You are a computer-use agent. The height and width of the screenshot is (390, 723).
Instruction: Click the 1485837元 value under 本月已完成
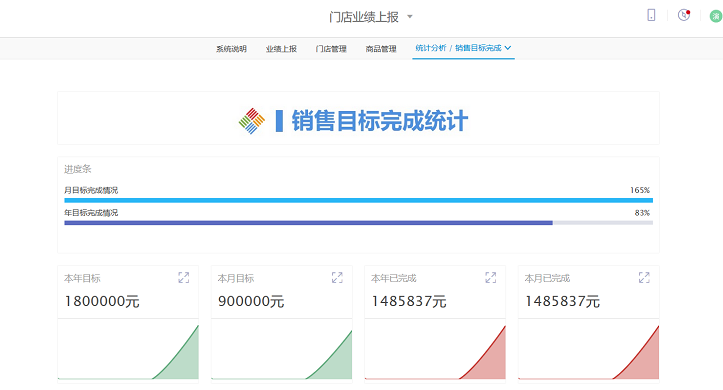(563, 301)
